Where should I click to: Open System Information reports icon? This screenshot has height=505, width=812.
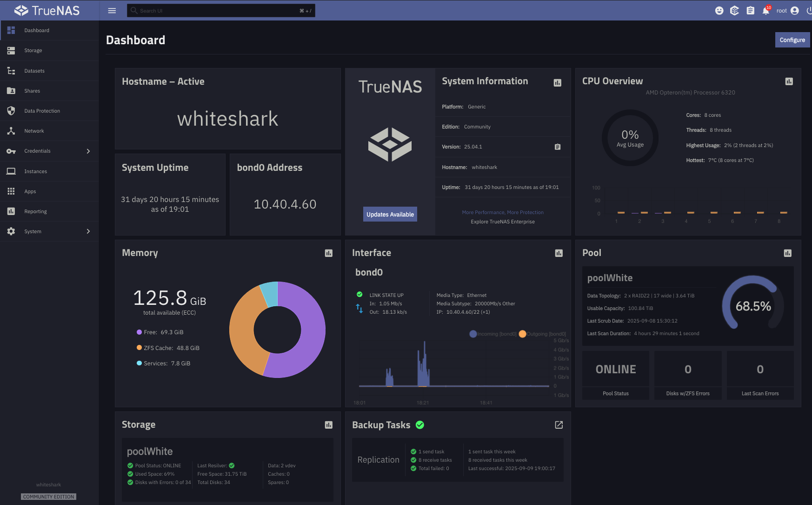click(x=558, y=83)
